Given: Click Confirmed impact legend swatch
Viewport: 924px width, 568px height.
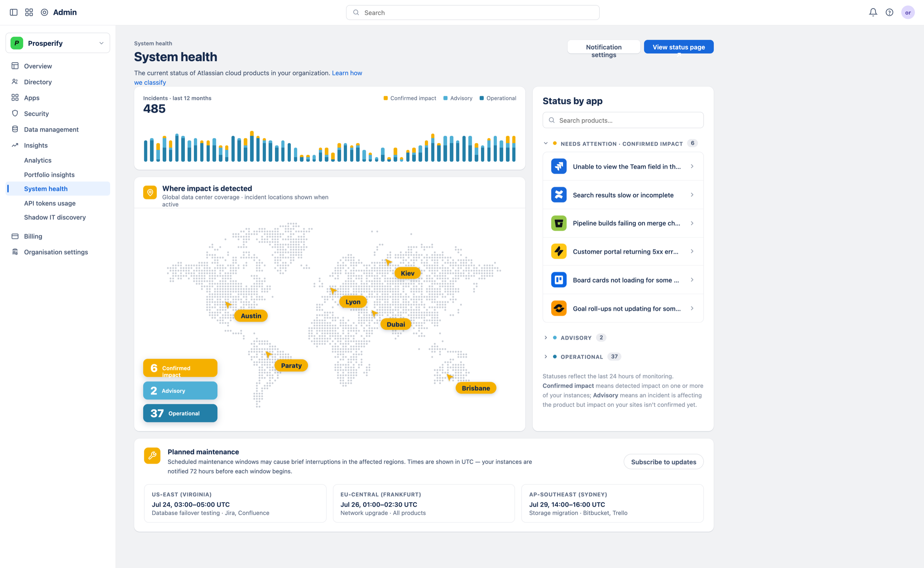Looking at the screenshot, I should (x=386, y=98).
